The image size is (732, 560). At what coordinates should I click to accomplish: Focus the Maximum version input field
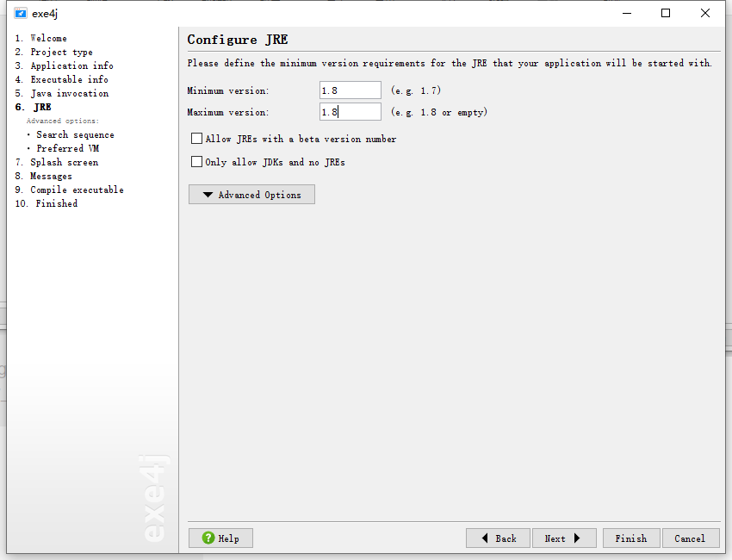[x=350, y=112]
